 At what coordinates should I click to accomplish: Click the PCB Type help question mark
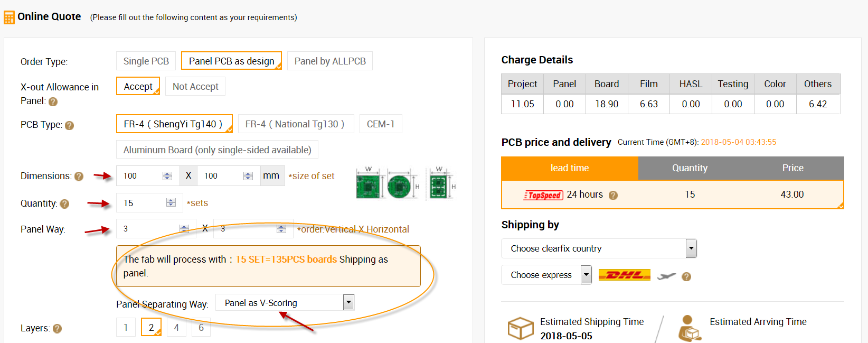(x=69, y=125)
